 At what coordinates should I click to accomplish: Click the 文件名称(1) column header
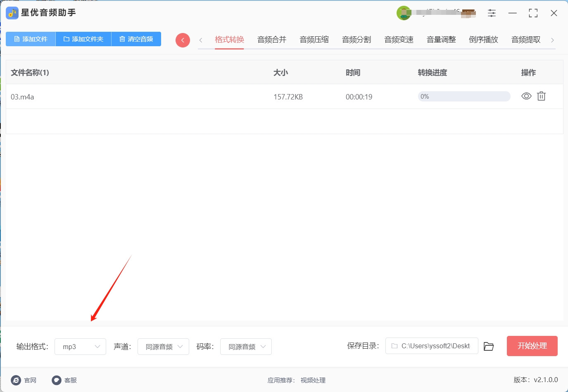[30, 73]
